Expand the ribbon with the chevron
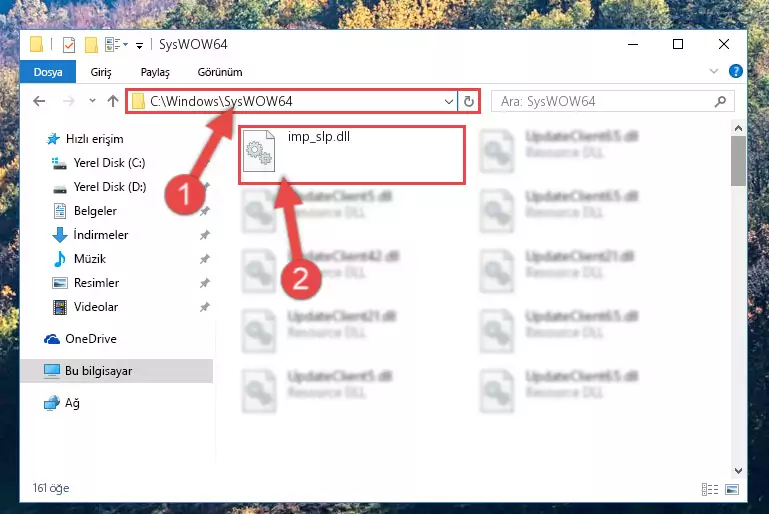 [714, 72]
